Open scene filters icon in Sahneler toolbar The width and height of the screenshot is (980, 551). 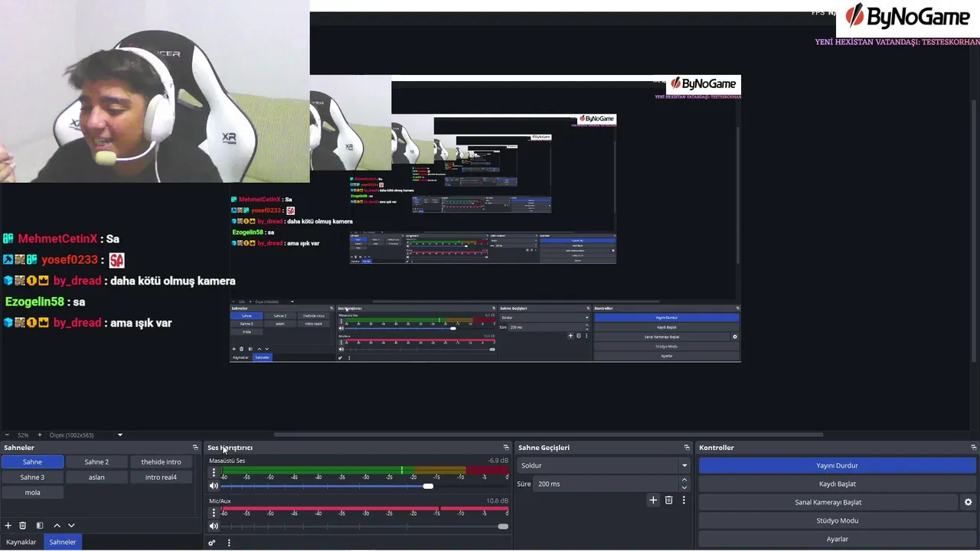pyautogui.click(x=40, y=526)
